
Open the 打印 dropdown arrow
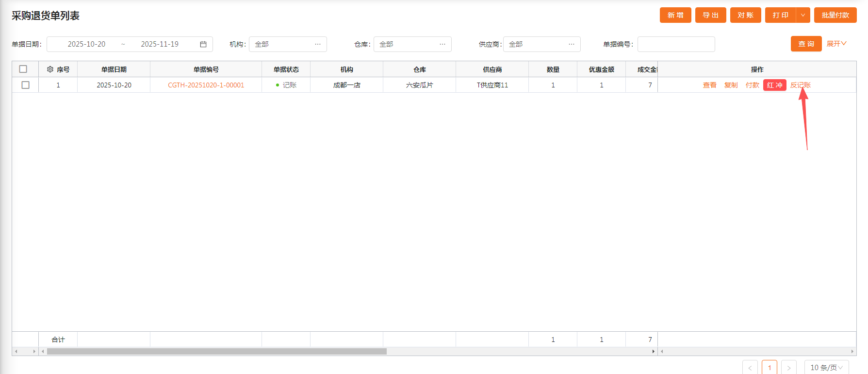[x=803, y=15]
